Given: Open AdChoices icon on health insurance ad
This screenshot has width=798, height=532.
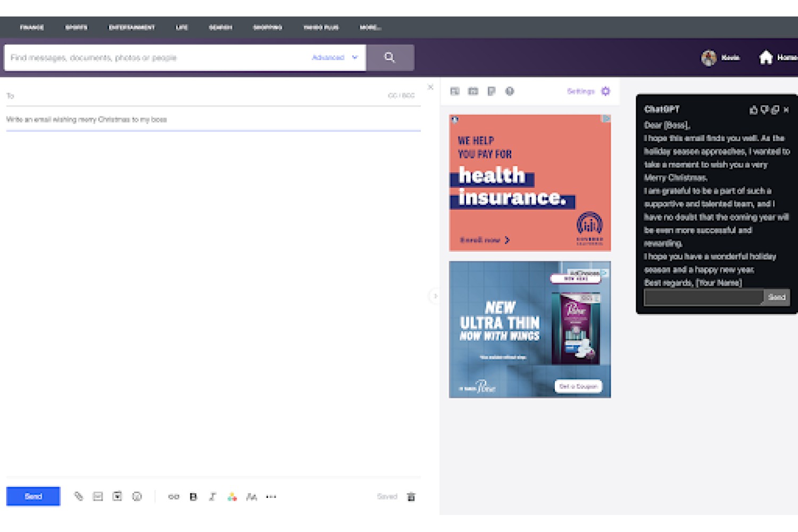Looking at the screenshot, I should click(x=606, y=119).
